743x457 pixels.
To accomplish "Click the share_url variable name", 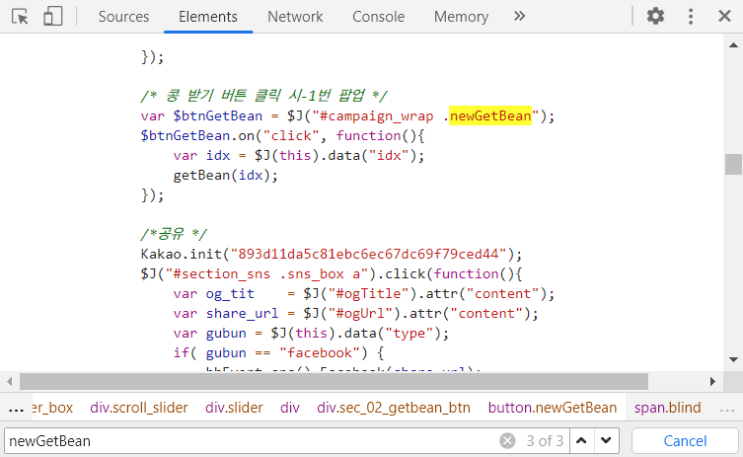I will coord(242,313).
